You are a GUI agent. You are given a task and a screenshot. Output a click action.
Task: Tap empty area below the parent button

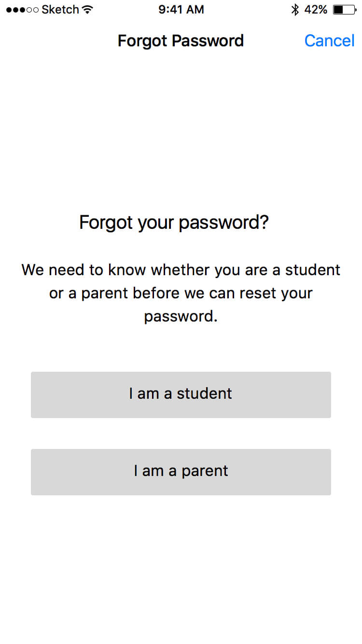(181, 570)
